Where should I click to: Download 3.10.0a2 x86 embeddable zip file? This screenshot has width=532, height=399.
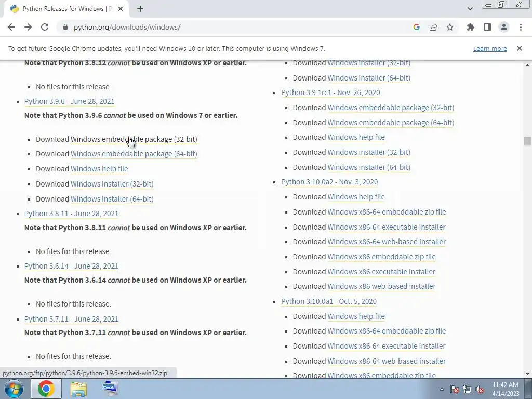[x=381, y=257]
